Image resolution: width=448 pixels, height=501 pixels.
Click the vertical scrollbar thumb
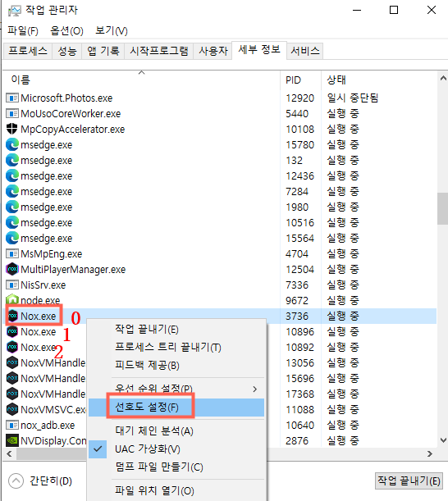click(x=443, y=208)
